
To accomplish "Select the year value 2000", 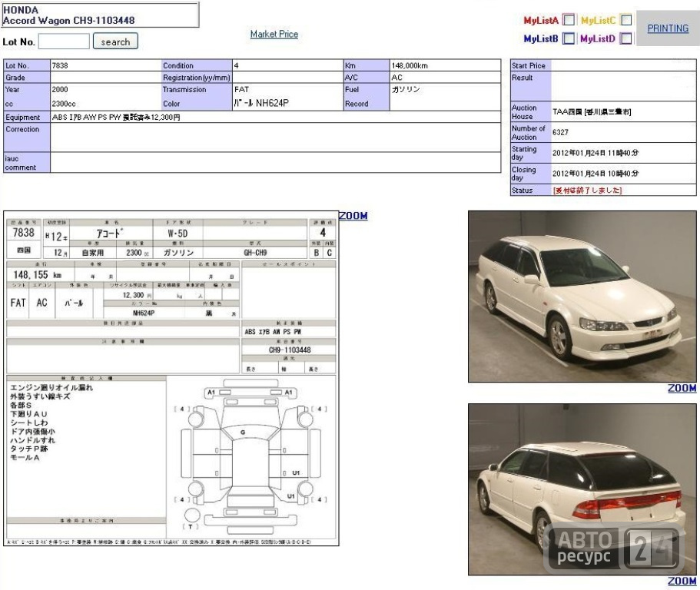I will click(x=60, y=89).
